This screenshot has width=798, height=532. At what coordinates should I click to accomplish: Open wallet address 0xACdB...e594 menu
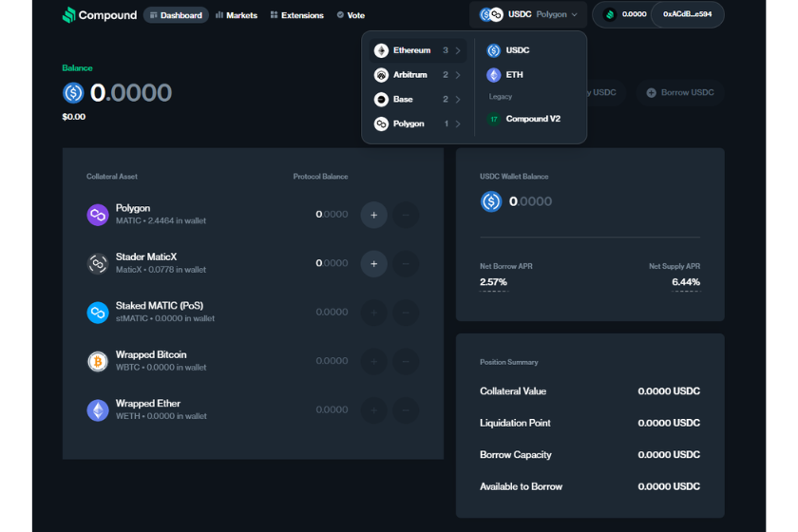click(687, 14)
